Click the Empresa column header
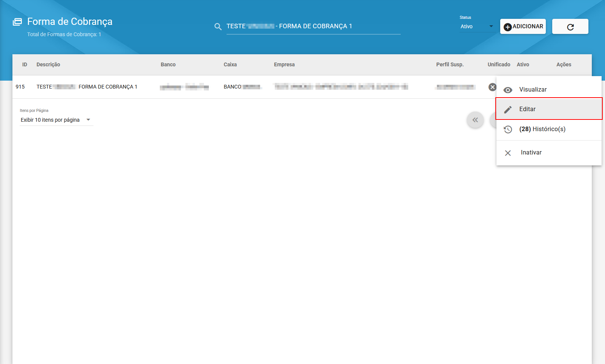This screenshot has width=605, height=364. point(284,65)
